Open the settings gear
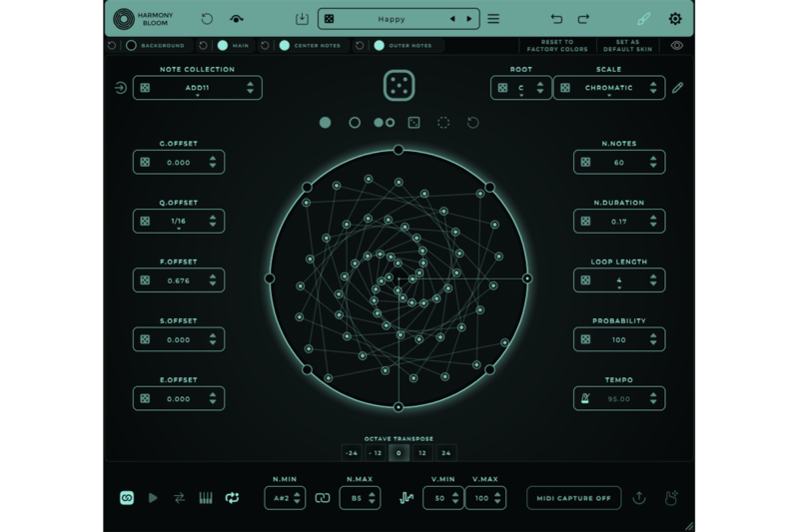This screenshot has height=532, width=799. 675,19
